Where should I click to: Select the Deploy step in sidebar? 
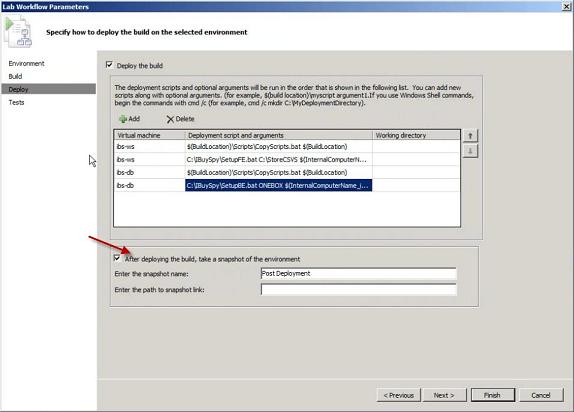(x=49, y=89)
